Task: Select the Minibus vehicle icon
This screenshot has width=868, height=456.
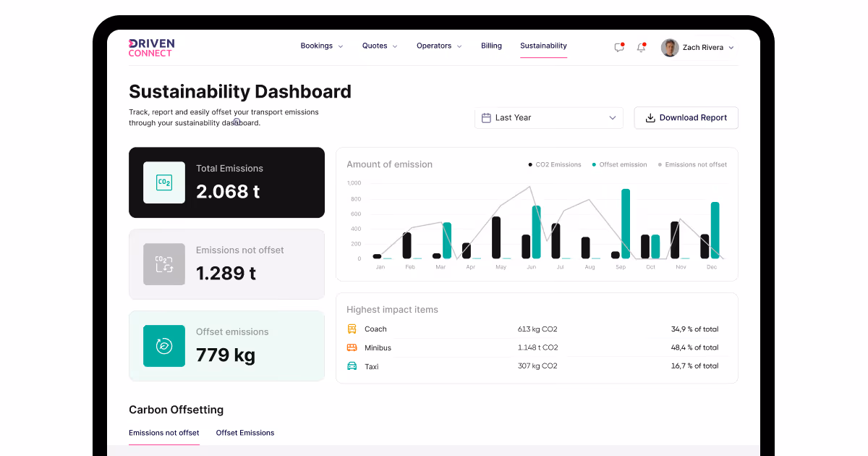Action: click(x=353, y=347)
